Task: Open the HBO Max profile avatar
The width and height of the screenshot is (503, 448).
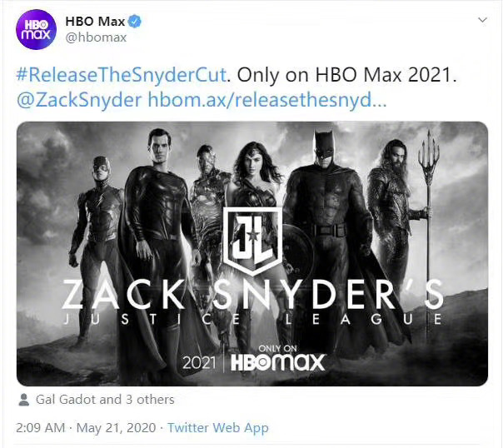Action: [x=36, y=29]
